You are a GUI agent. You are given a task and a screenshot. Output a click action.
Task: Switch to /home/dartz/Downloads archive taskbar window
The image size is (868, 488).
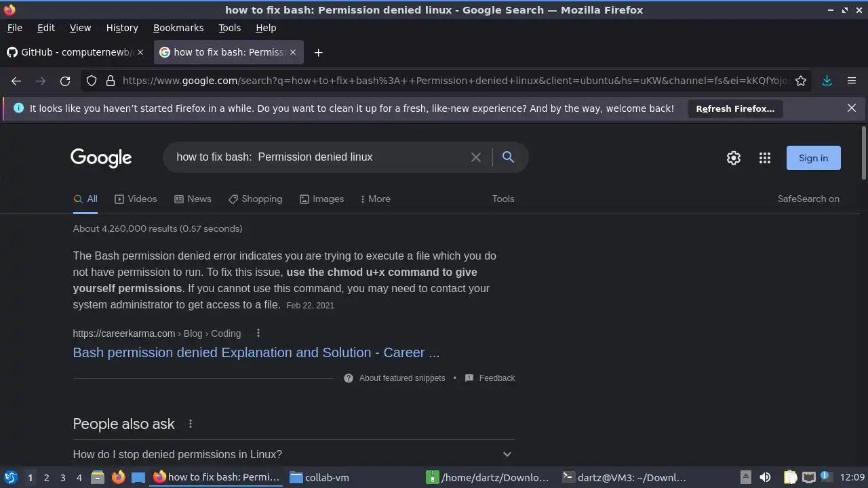490,477
